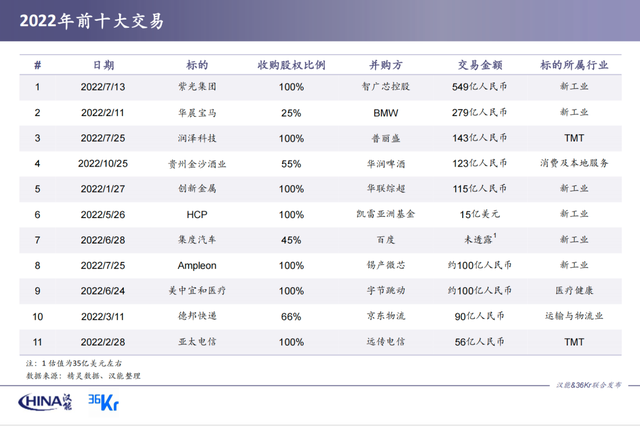This screenshot has width=640, height=426.
Task: Click target cell '美中宜和医疗'
Action: click(197, 291)
